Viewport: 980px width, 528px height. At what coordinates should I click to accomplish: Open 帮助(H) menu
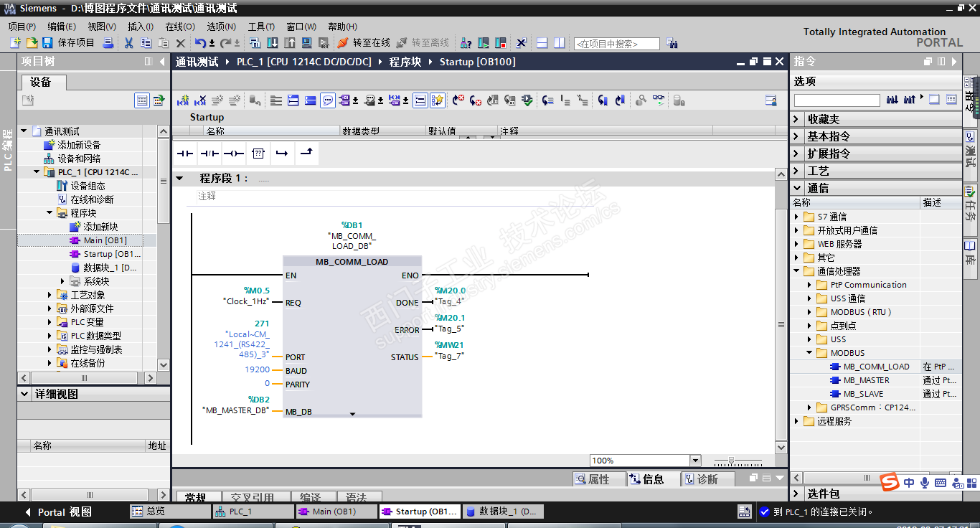tap(342, 27)
